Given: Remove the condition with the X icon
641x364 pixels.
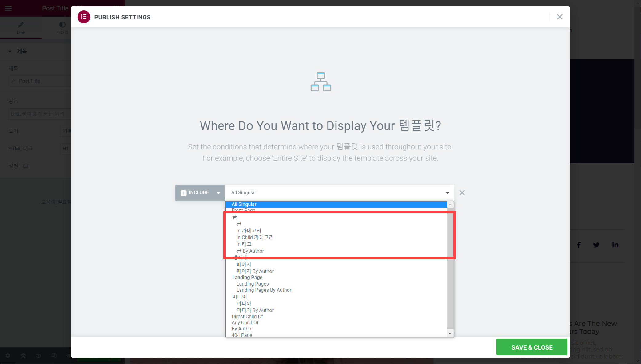Looking at the screenshot, I should tap(462, 193).
